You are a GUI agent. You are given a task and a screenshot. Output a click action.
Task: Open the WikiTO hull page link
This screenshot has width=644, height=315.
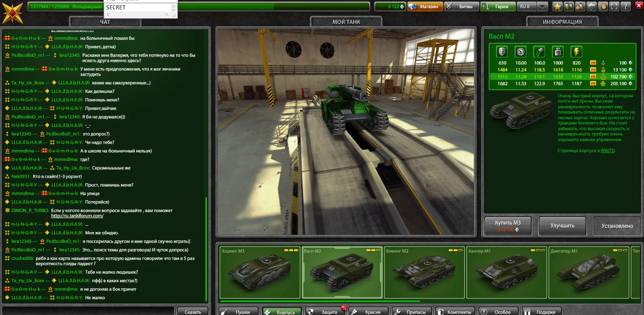(x=608, y=150)
